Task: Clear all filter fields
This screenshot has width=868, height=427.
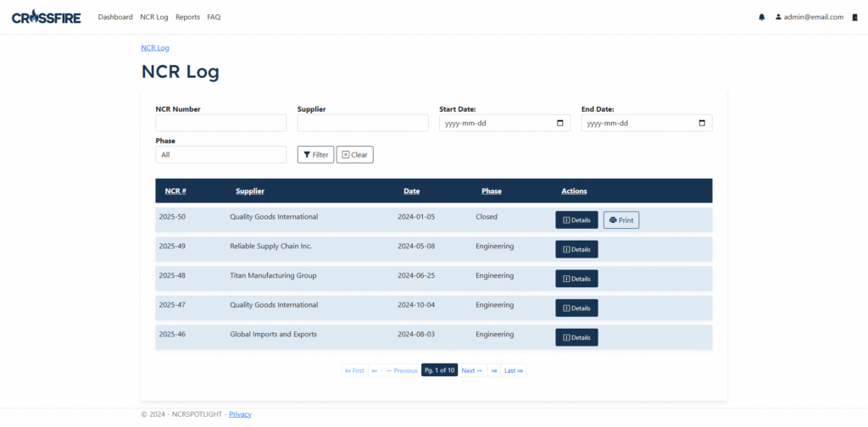Action: pos(354,155)
